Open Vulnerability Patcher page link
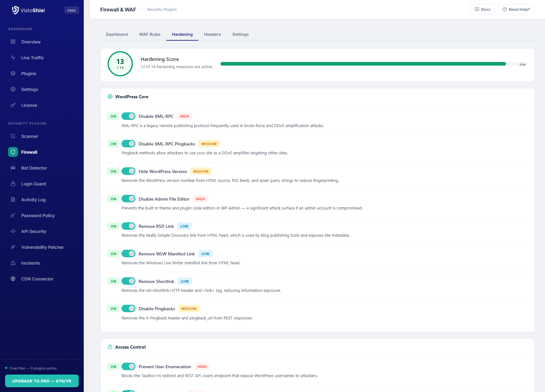Viewport: 545px width, 392px height. click(x=42, y=247)
